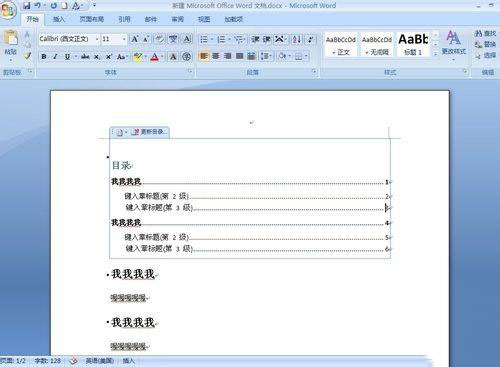Apply the red font color
The height and width of the screenshot is (367, 500).
154,57
